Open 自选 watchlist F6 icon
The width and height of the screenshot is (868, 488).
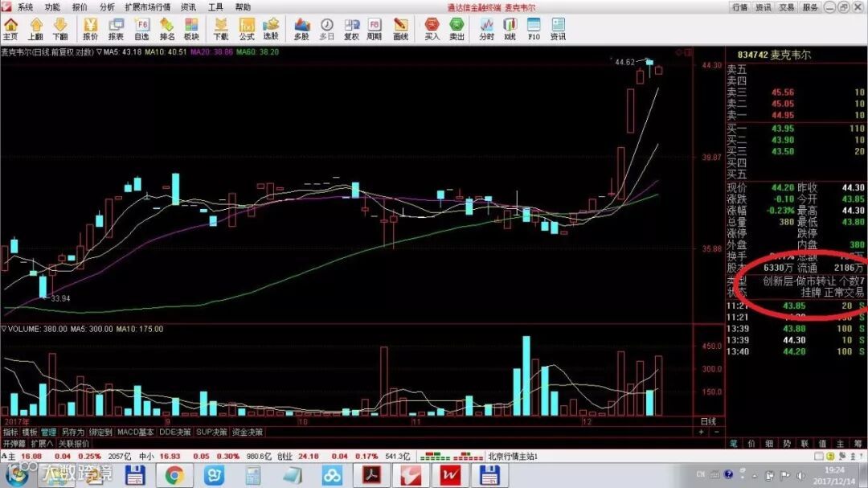[141, 29]
